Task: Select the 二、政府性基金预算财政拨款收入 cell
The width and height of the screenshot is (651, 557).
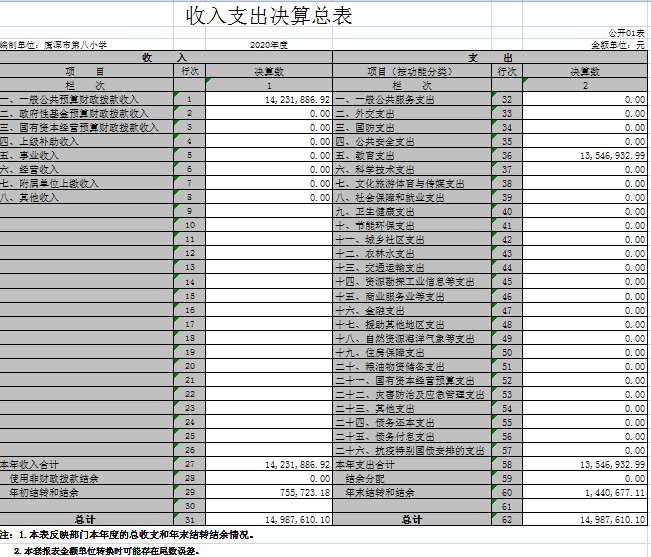Action: [x=86, y=113]
